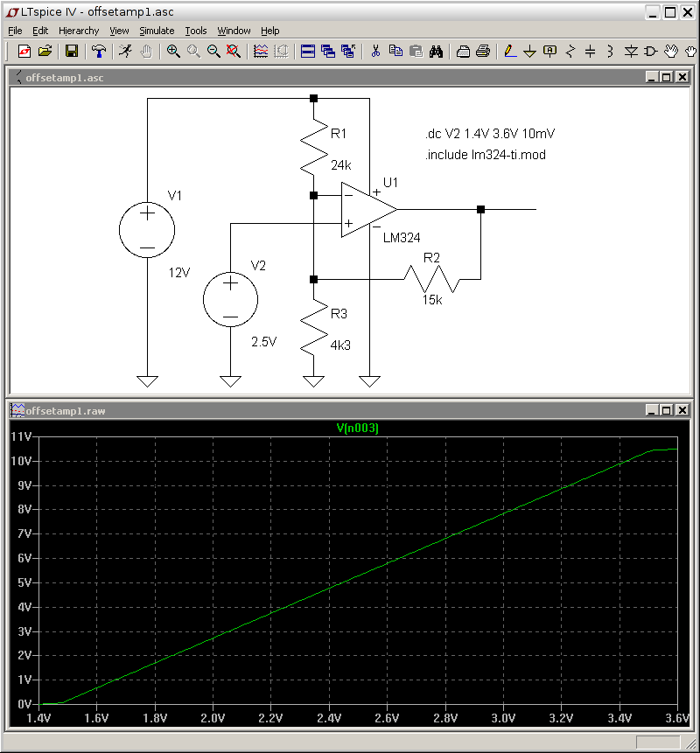
Task: Maximize the offsetamp1.asc schematic window
Action: pyautogui.click(x=667, y=77)
